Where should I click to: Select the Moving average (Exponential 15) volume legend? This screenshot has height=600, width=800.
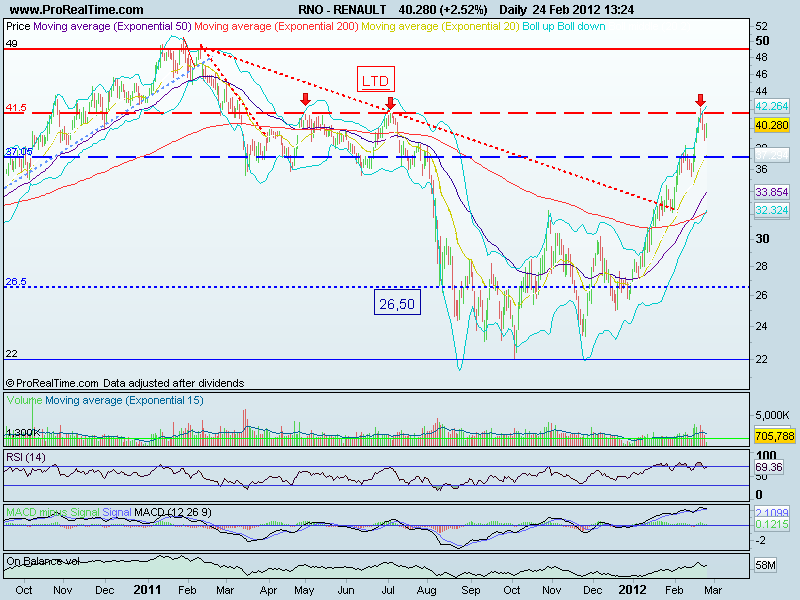(x=124, y=401)
